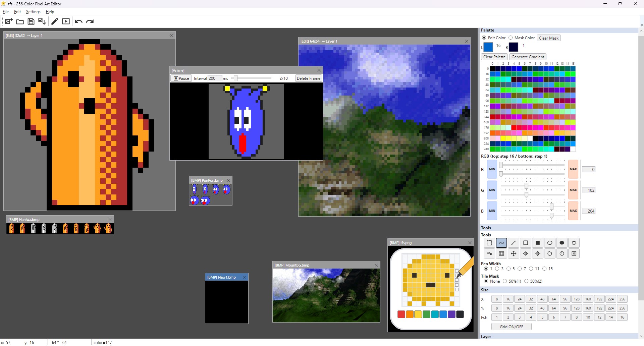Save with the floppy disk toolbar icon
The image size is (644, 346).
click(x=31, y=21)
